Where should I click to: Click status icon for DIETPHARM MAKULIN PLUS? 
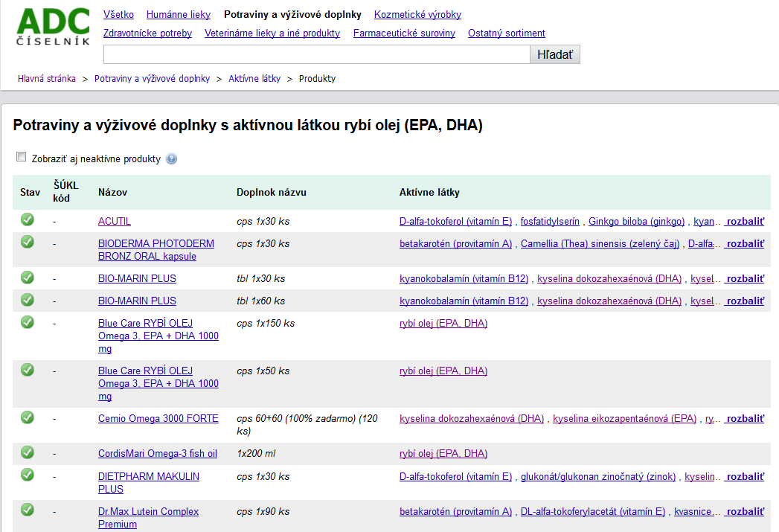pyautogui.click(x=28, y=475)
